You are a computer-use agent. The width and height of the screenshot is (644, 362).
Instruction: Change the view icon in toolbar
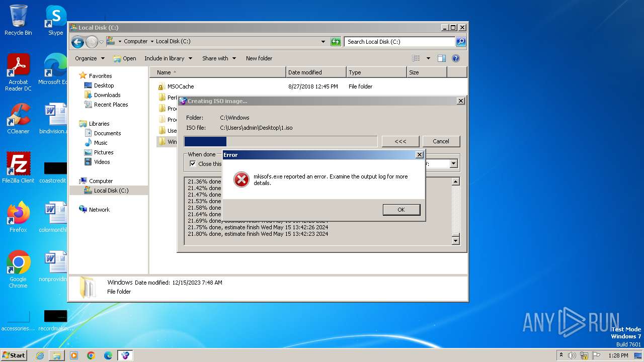416,58
